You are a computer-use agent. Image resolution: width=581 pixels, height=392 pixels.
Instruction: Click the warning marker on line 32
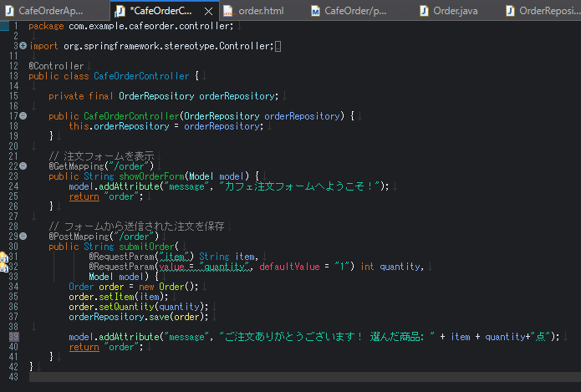pos(3,267)
